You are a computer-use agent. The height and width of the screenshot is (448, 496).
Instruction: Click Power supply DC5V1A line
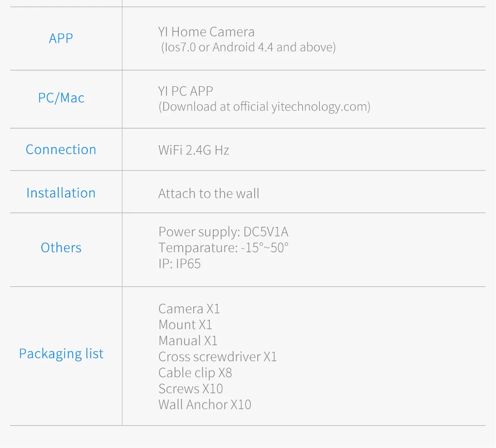tap(223, 232)
